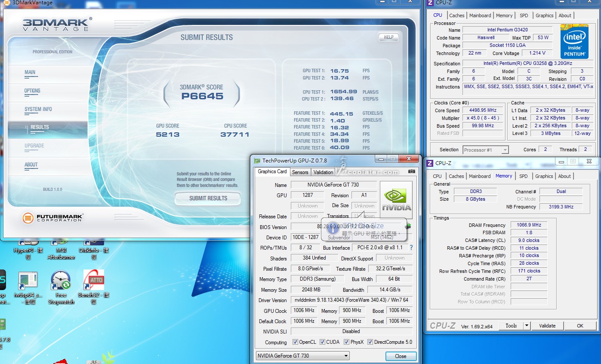Open DiskInfo desktop shortcut
The image size is (601, 364).
coord(94,250)
